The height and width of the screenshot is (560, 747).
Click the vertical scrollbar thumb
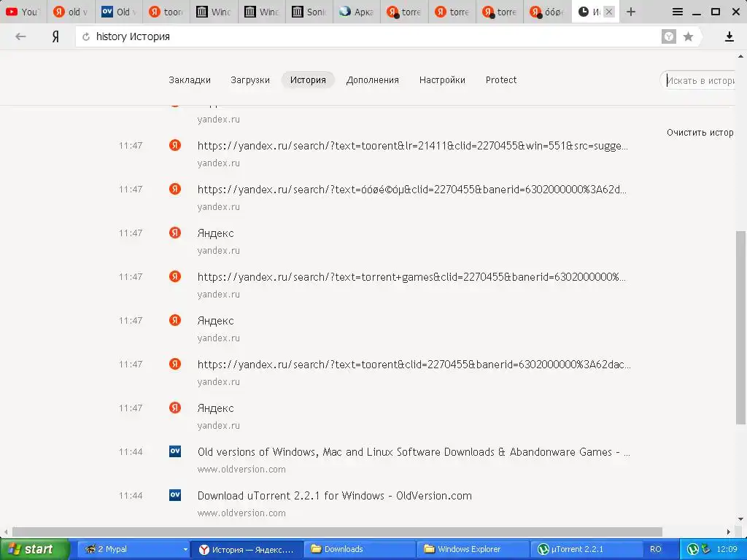(740, 327)
